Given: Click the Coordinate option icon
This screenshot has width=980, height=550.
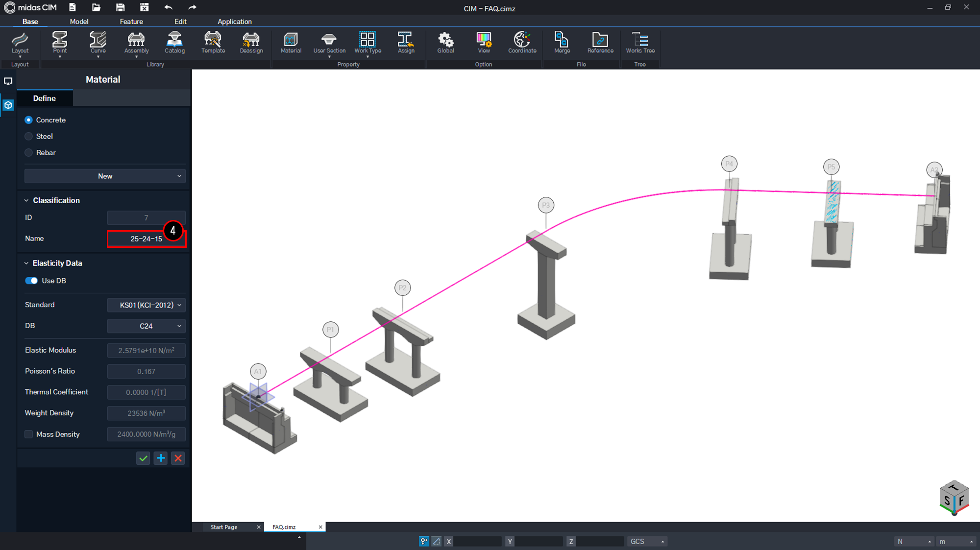Looking at the screenshot, I should 521,43.
